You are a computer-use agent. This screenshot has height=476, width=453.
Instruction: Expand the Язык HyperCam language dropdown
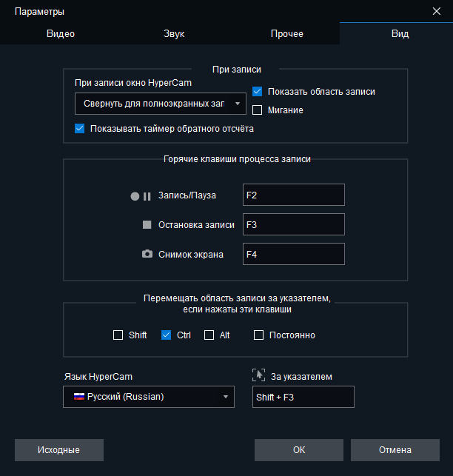149,397
